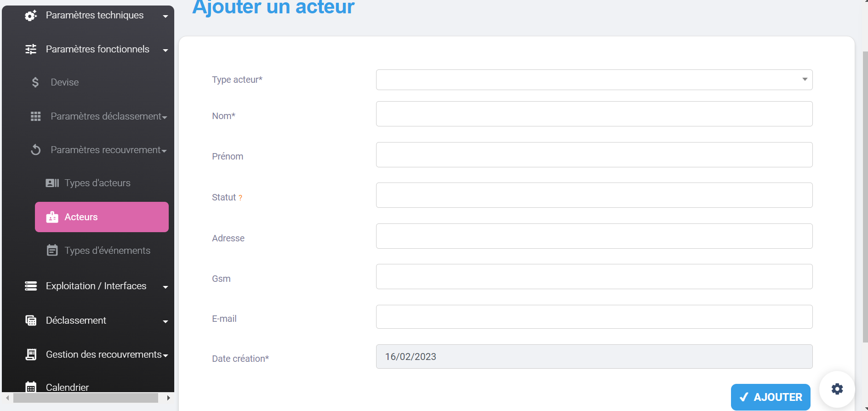Click the calendar icon for Types d'événements
The height and width of the screenshot is (411, 868).
(x=52, y=251)
